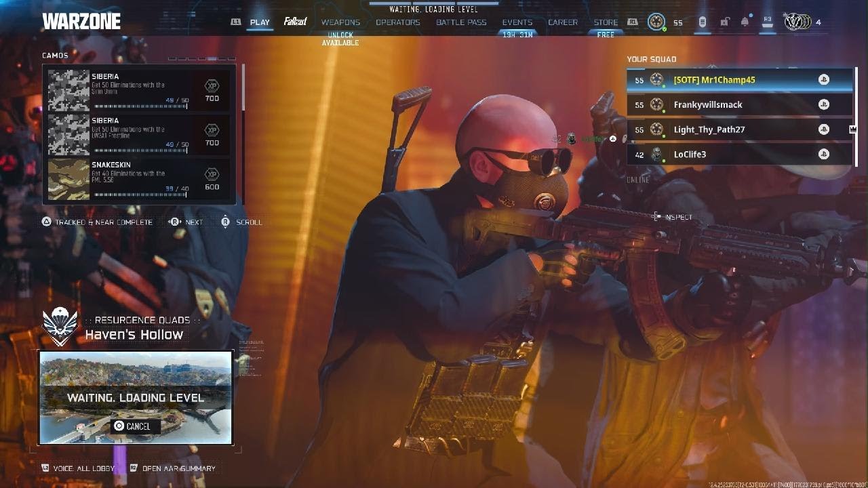868x488 pixels.
Task: Click the ONLINE label under squad list
Action: point(638,180)
